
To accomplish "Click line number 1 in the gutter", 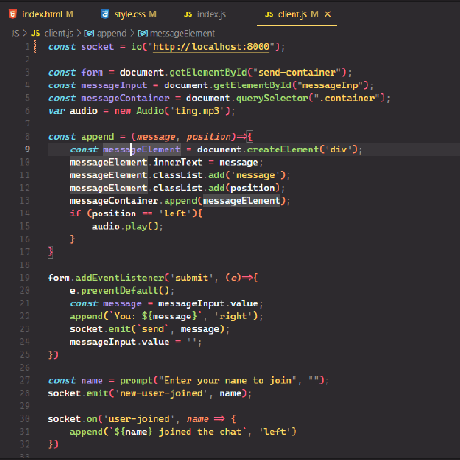I will (27, 47).
